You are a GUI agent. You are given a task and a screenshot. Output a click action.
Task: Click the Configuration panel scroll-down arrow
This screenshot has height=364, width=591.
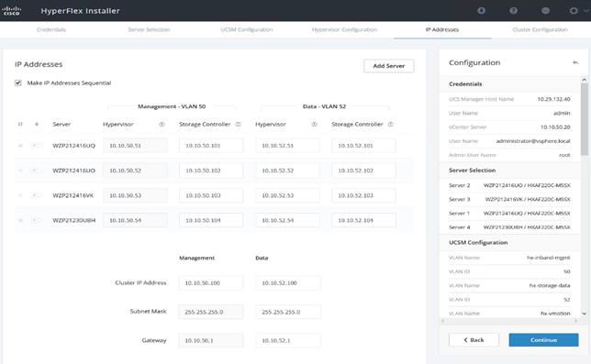coord(585,314)
